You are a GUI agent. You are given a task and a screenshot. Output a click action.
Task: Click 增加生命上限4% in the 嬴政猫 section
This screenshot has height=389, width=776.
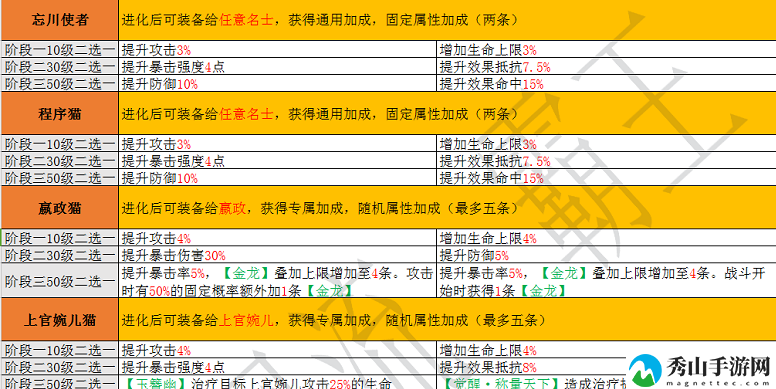click(x=607, y=238)
